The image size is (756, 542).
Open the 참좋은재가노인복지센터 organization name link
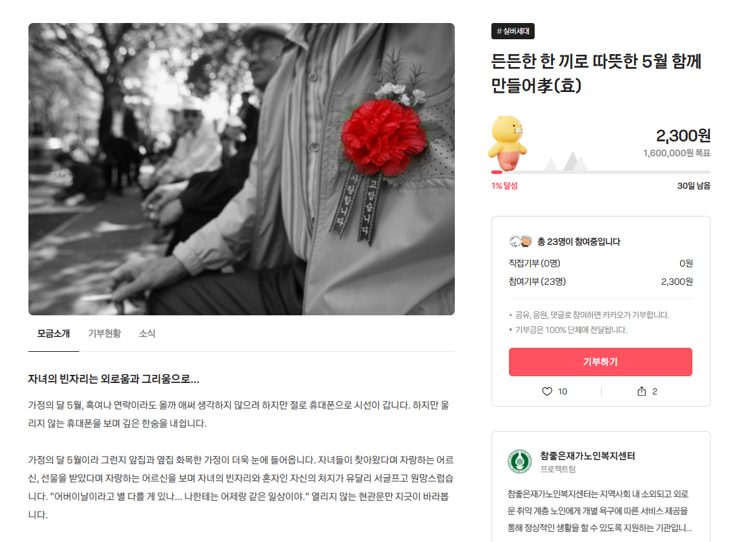click(x=587, y=455)
